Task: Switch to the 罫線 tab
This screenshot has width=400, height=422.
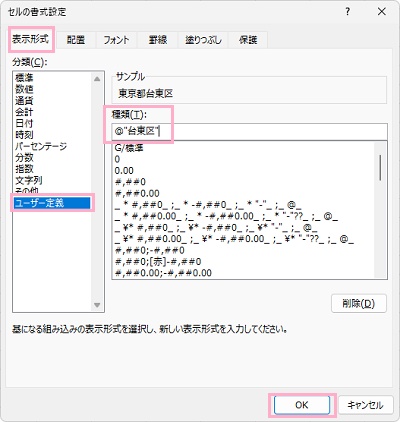Action: [x=158, y=40]
